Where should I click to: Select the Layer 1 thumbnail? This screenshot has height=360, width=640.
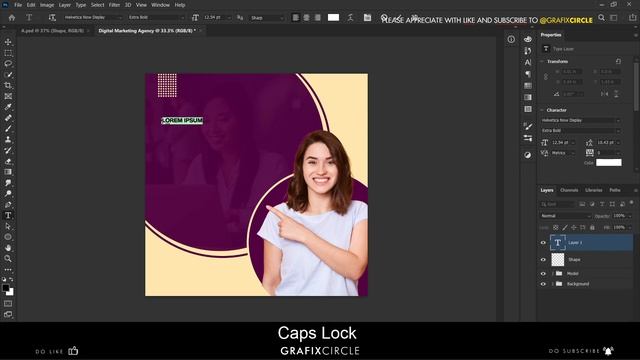pyautogui.click(x=558, y=242)
